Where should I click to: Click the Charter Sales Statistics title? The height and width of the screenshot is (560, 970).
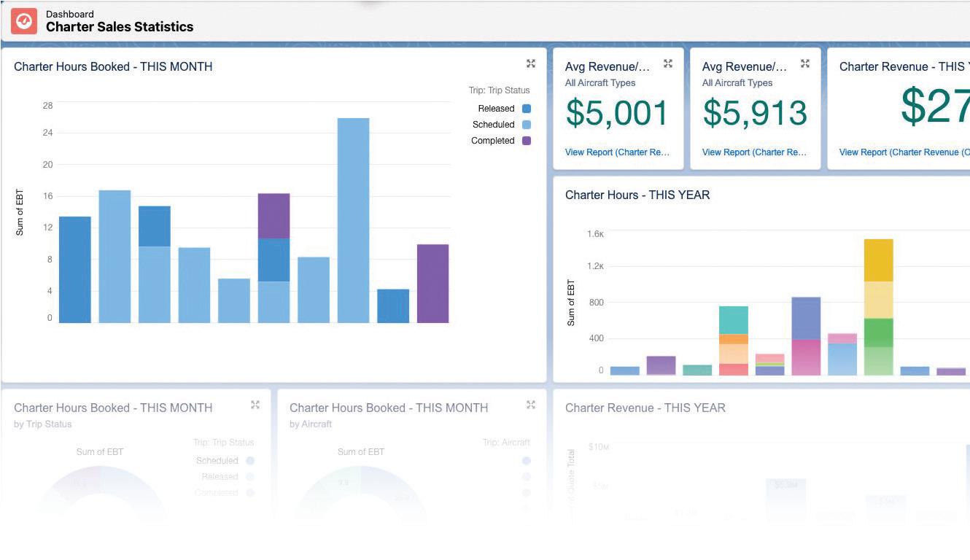120,27
